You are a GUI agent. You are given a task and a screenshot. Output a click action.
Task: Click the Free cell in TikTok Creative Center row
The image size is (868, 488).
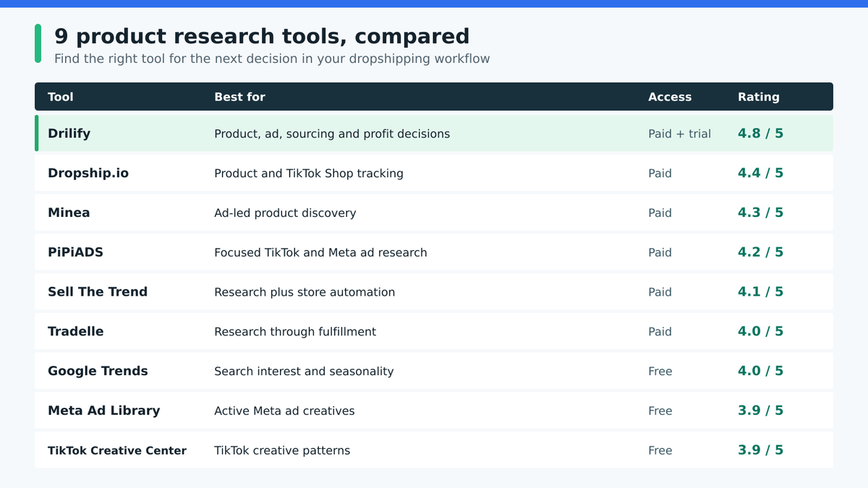click(660, 450)
